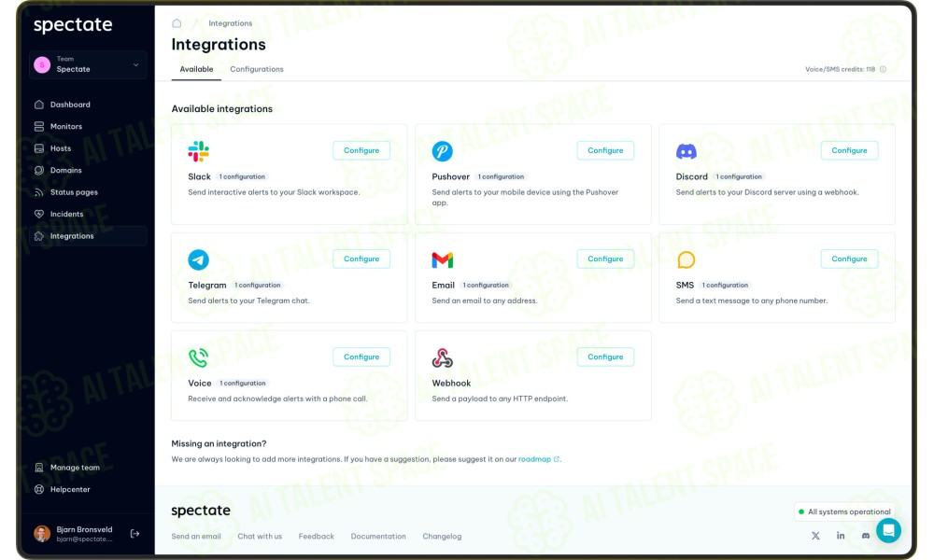
Task: Click the All systems operational status badge
Action: pos(844,511)
